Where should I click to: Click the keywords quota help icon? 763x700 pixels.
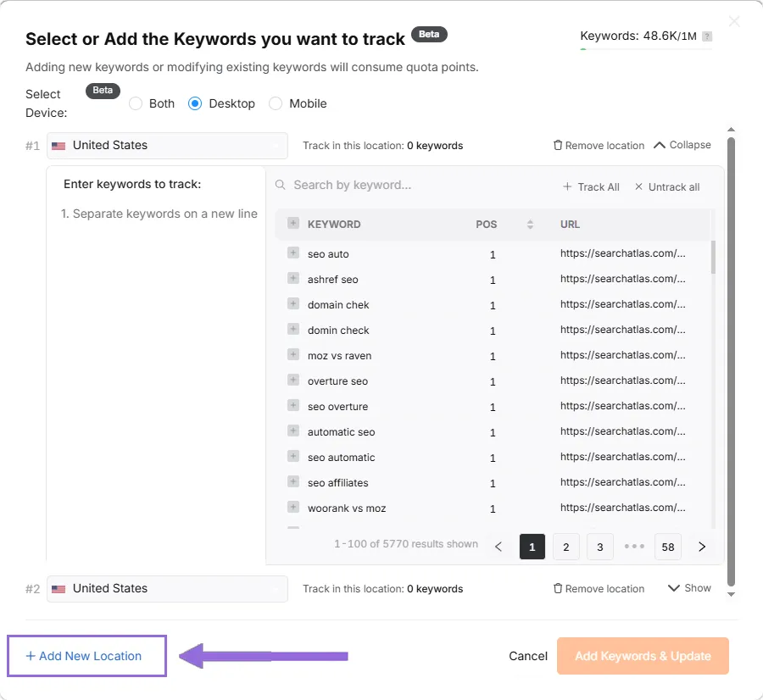point(707,36)
